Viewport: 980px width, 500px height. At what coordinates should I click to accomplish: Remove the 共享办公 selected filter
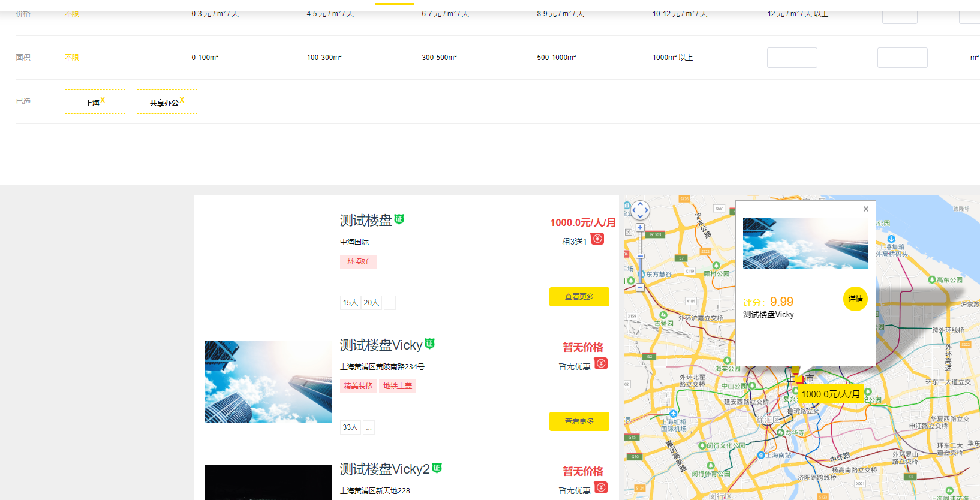point(182,100)
